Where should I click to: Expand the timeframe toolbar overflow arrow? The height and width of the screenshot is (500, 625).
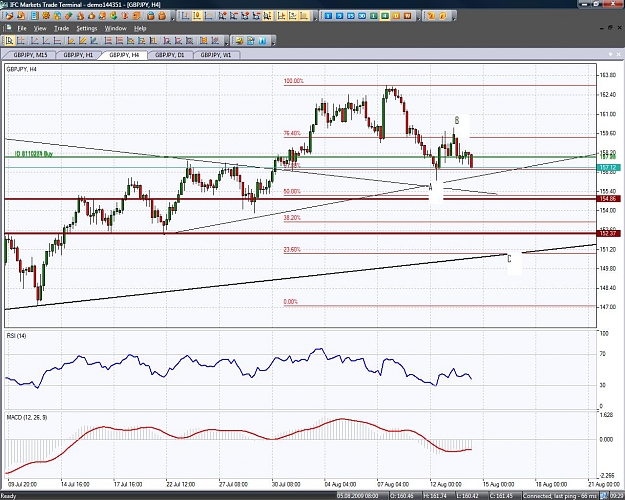[x=419, y=18]
